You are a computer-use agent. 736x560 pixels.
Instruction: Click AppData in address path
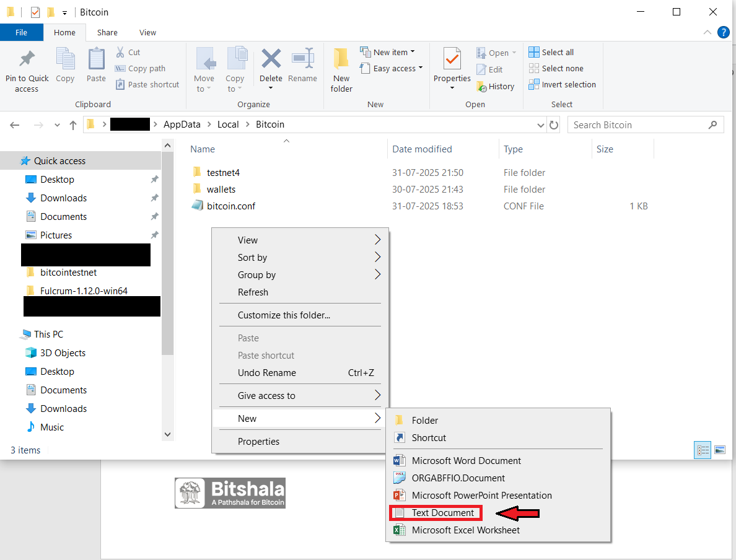point(182,125)
